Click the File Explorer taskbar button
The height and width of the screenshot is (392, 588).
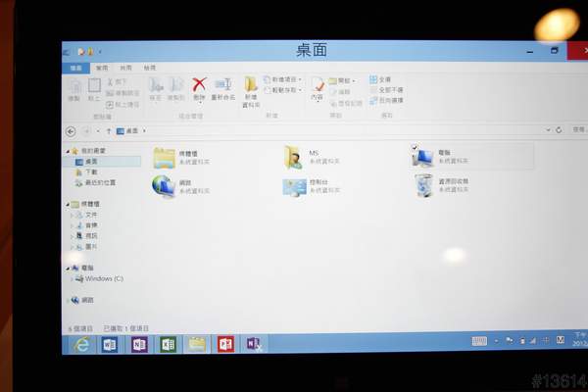pos(197,344)
